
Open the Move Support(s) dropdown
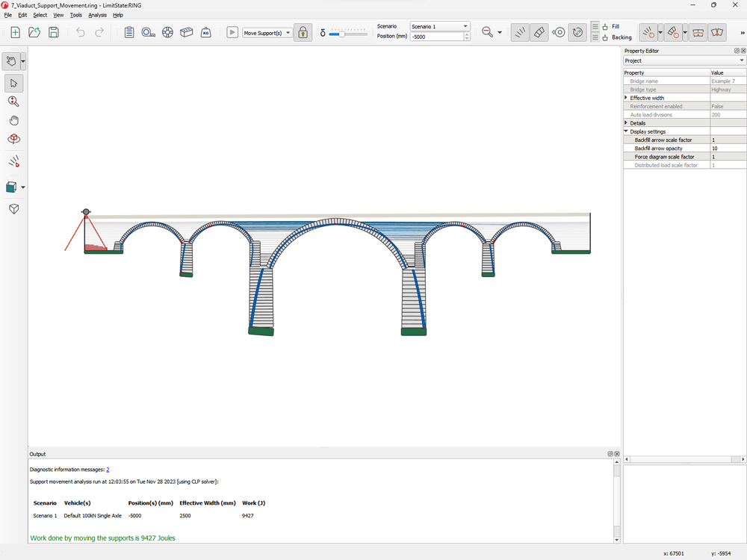267,33
